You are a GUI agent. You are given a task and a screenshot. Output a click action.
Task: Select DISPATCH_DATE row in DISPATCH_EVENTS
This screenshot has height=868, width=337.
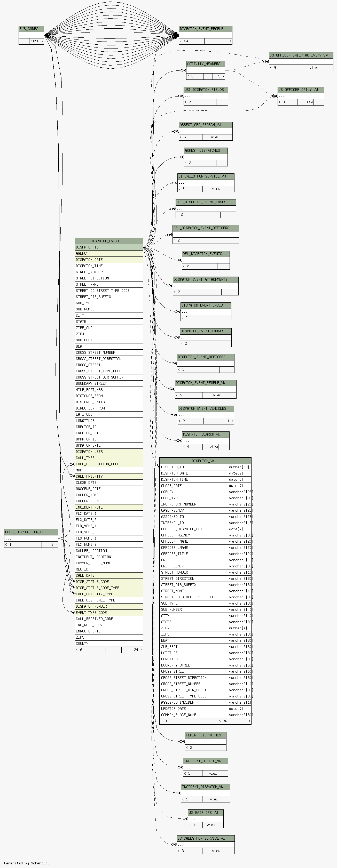pyautogui.click(x=109, y=260)
